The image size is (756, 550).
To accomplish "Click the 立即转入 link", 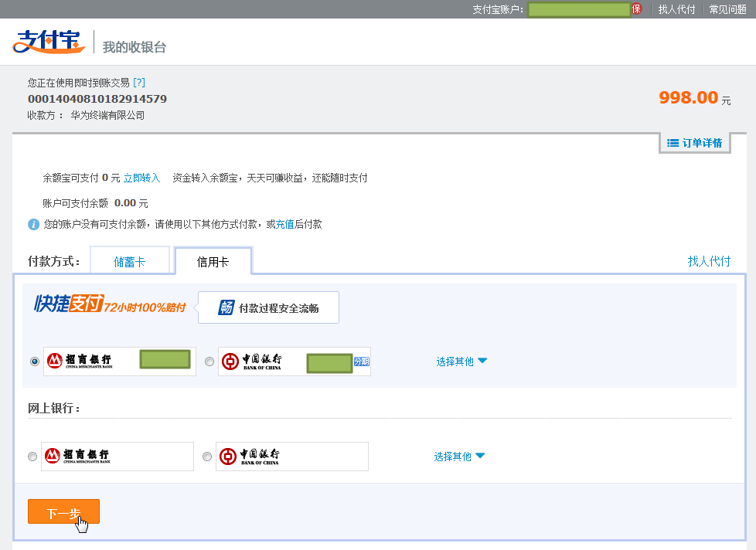I will pyautogui.click(x=141, y=178).
